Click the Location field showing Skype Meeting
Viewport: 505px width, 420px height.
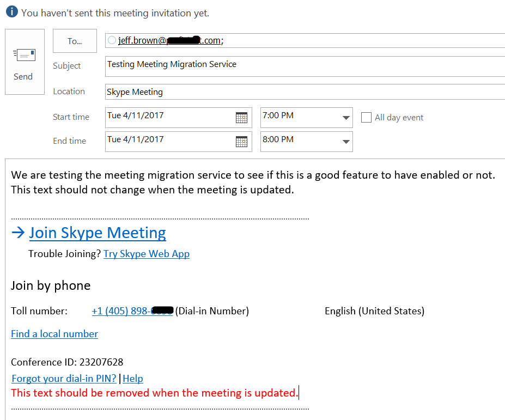pyautogui.click(x=305, y=92)
